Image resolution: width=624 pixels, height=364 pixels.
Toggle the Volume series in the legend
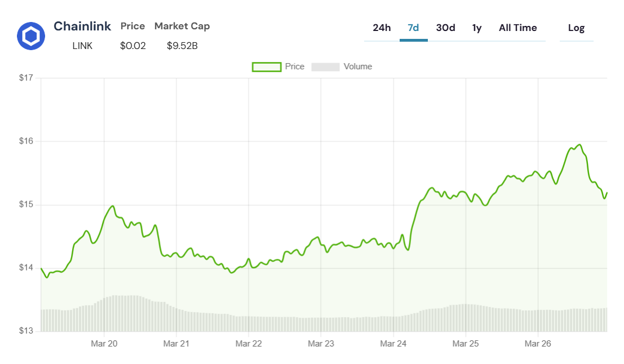coord(342,66)
